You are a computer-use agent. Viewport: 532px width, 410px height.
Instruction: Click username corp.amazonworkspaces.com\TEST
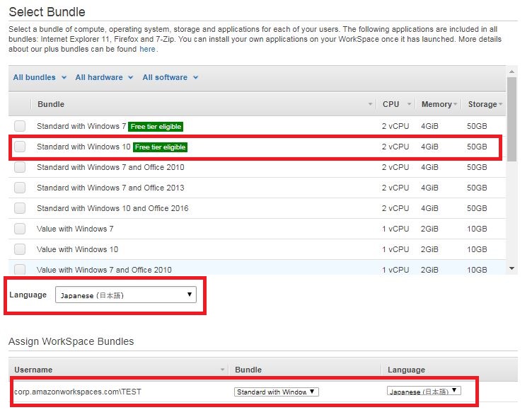click(x=78, y=392)
